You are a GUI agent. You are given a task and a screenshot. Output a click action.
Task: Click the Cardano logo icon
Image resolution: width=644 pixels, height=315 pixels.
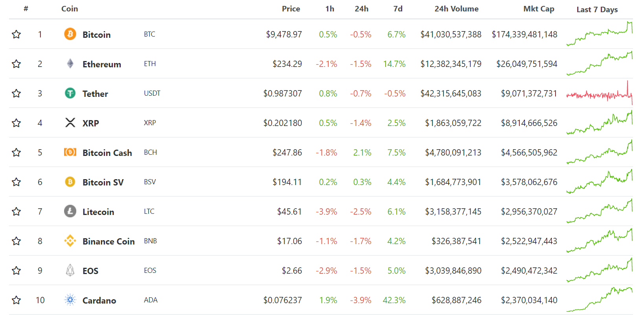point(70,300)
